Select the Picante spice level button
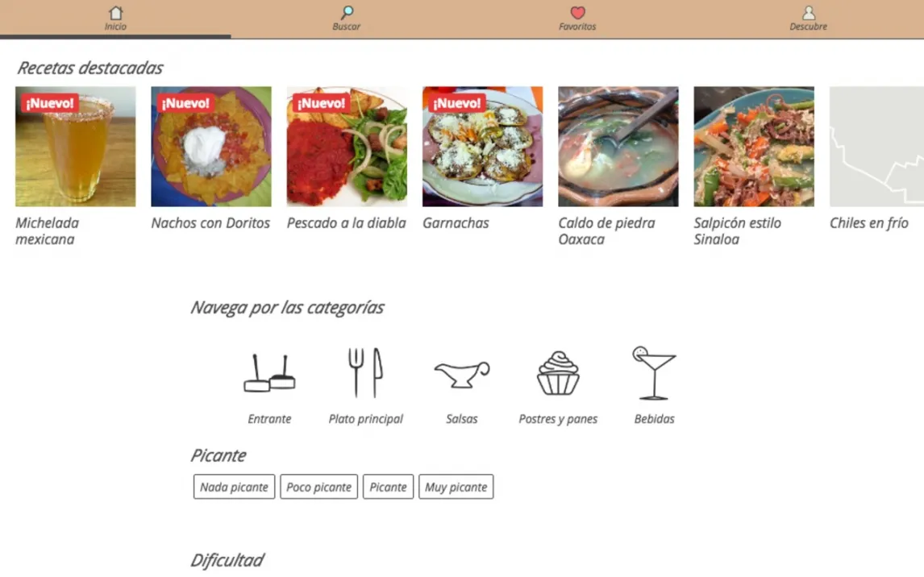The height and width of the screenshot is (577, 924). (389, 487)
